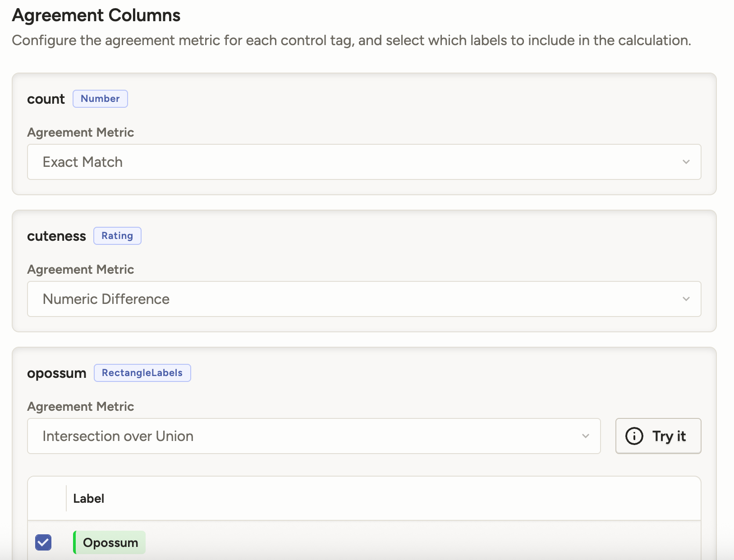Viewport: 734px width, 560px height.
Task: Click the count control tag name
Action: click(x=46, y=99)
